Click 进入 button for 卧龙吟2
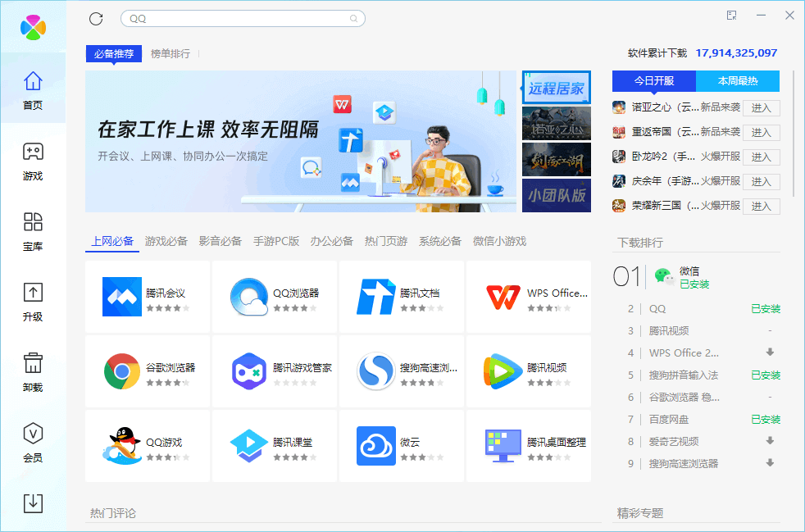805x532 pixels. [x=762, y=157]
